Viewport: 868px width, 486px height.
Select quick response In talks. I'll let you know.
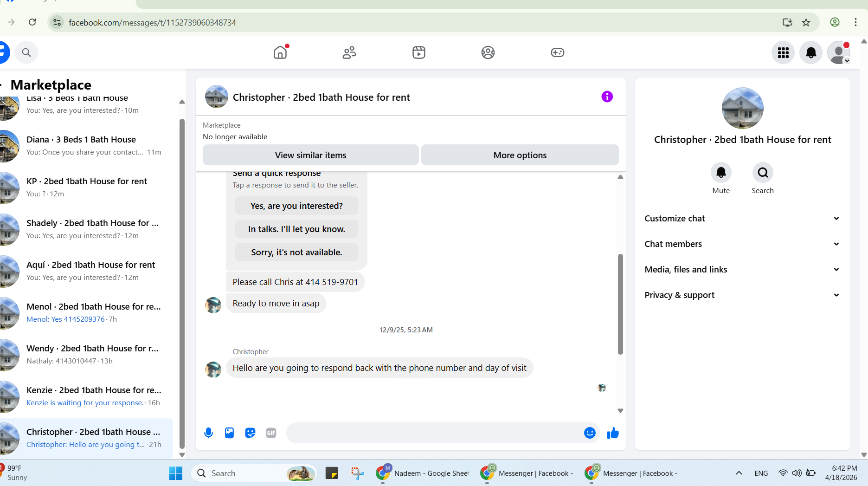(296, 229)
